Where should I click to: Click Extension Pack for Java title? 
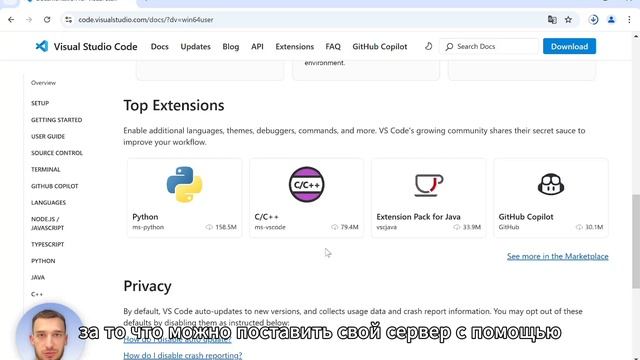(418, 217)
